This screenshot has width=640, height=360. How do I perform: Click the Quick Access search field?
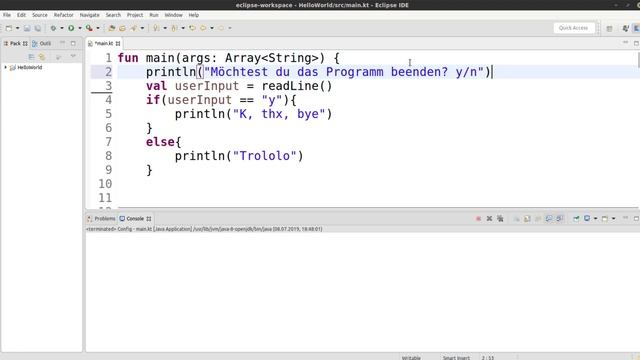coord(573,28)
